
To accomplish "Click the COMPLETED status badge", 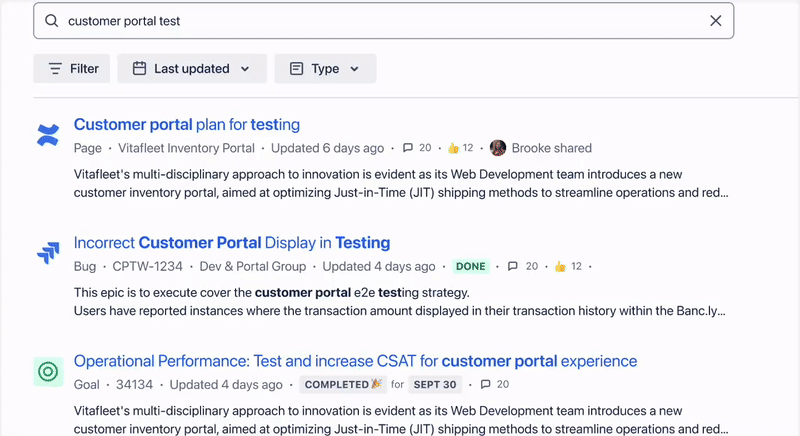I will (343, 384).
